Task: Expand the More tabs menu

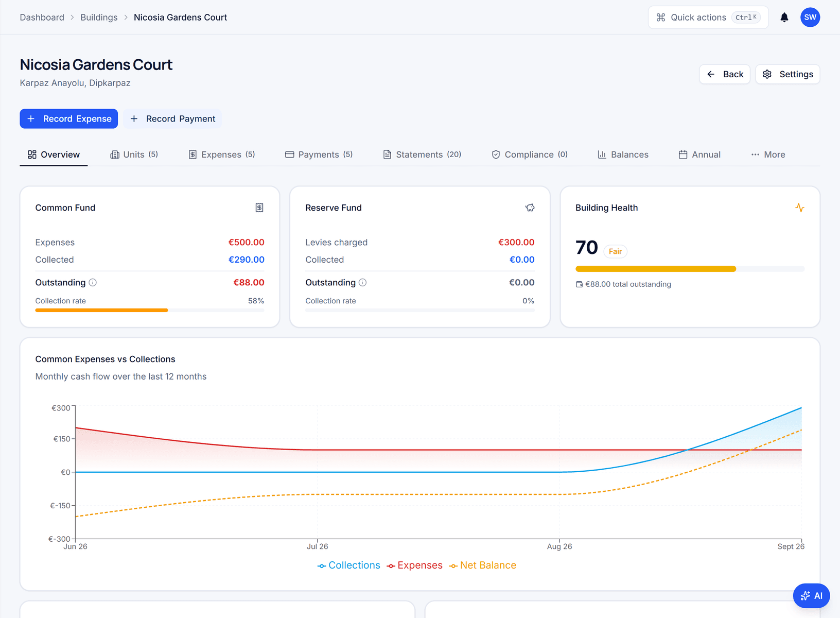Action: (x=768, y=154)
